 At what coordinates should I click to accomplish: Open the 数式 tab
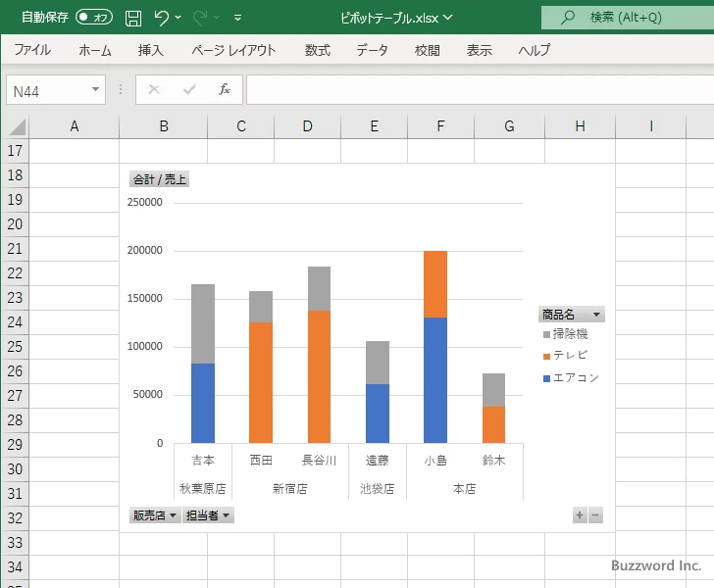[x=318, y=50]
